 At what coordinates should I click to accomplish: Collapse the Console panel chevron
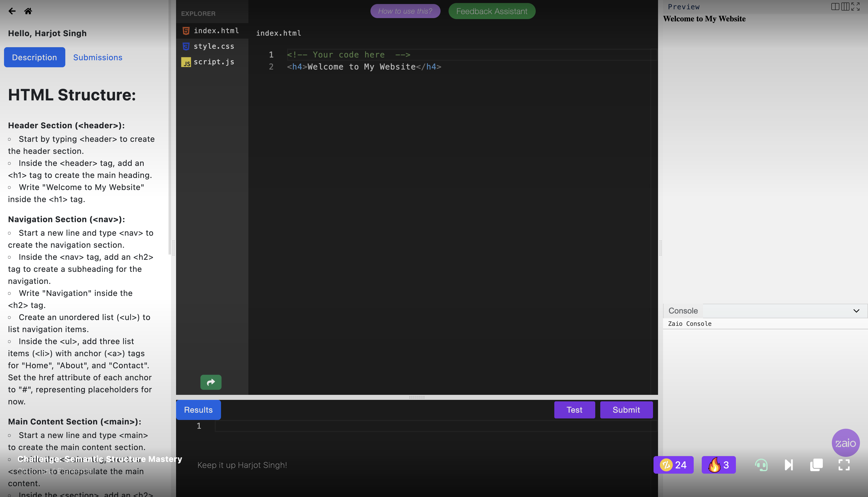click(x=856, y=311)
